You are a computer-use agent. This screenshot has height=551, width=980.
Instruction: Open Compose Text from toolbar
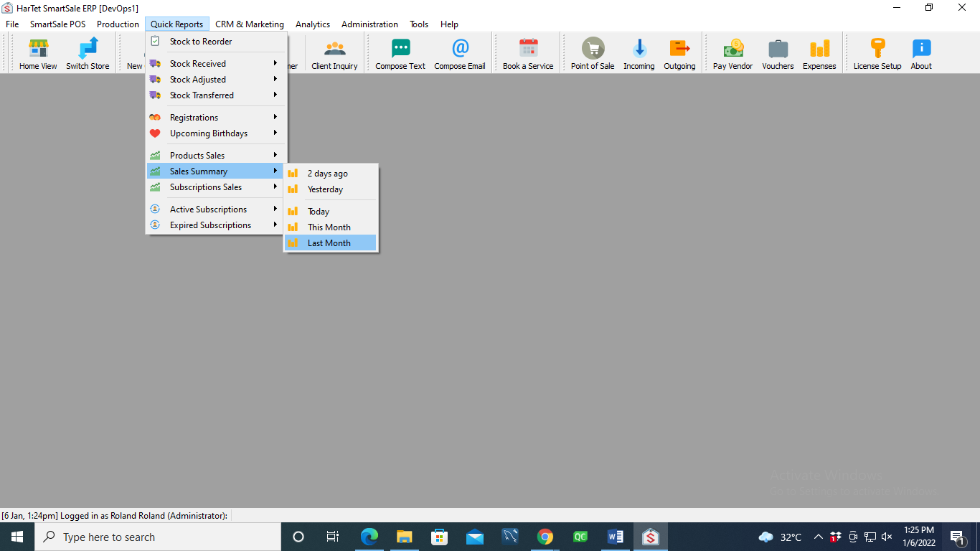[x=400, y=54]
